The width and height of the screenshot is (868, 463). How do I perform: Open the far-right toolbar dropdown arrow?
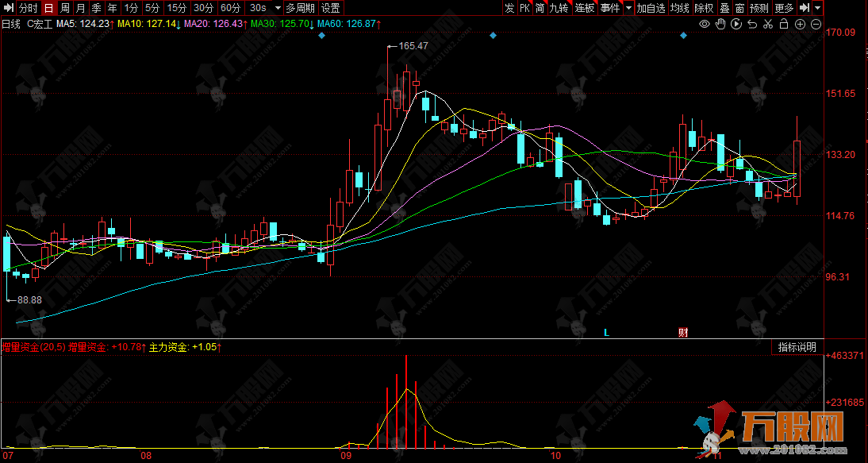(x=818, y=8)
